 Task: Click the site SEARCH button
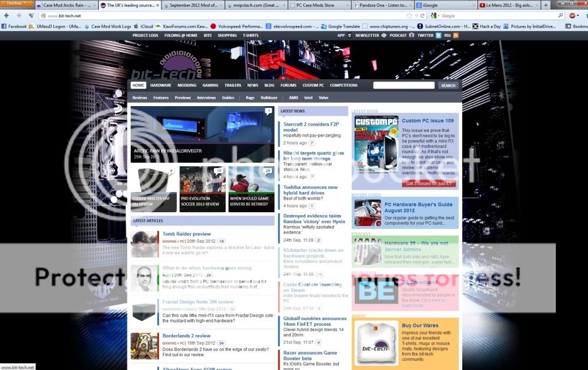pyautogui.click(x=448, y=85)
